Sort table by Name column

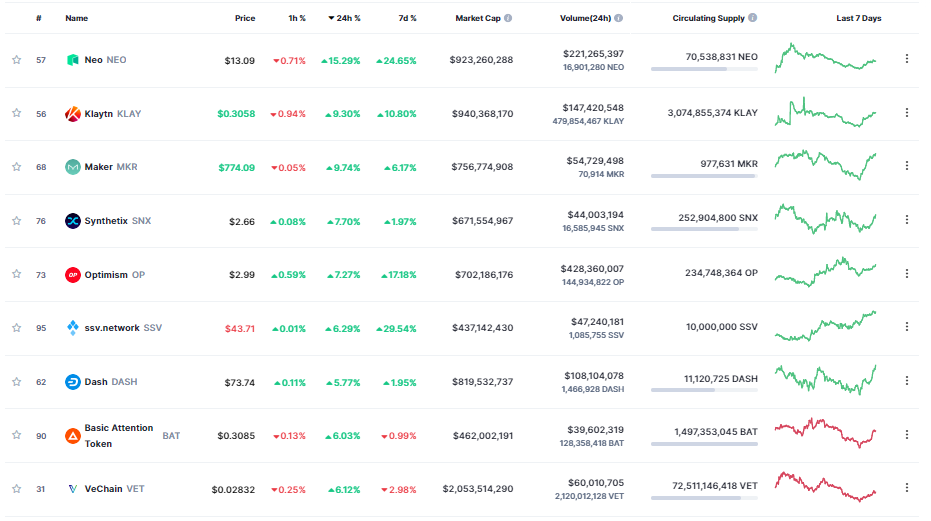coord(77,18)
